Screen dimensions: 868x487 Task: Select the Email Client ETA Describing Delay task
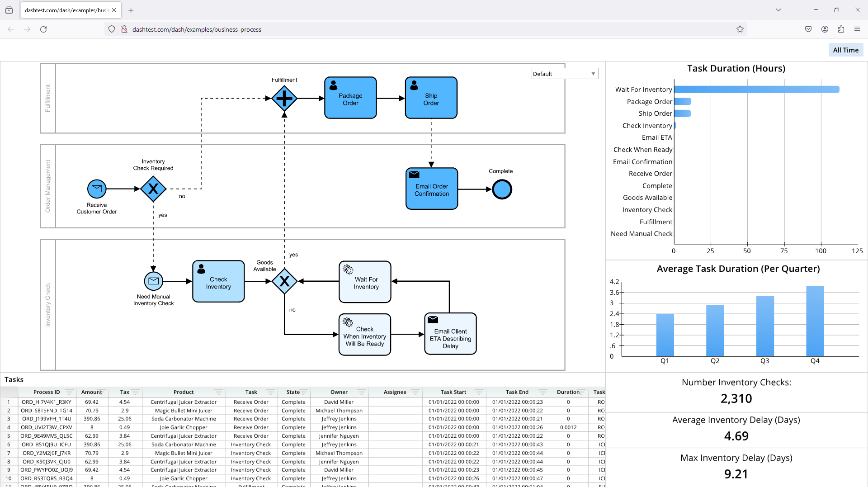coord(450,334)
